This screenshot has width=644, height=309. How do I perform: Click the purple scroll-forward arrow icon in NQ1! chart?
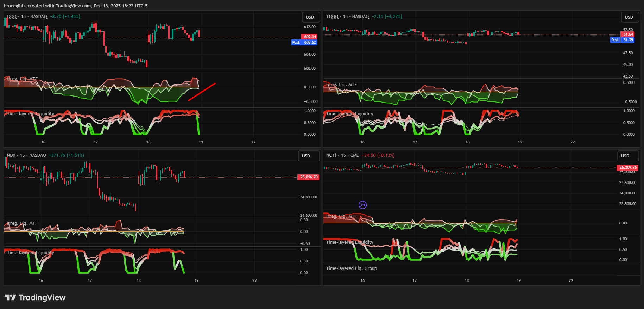pyautogui.click(x=362, y=205)
